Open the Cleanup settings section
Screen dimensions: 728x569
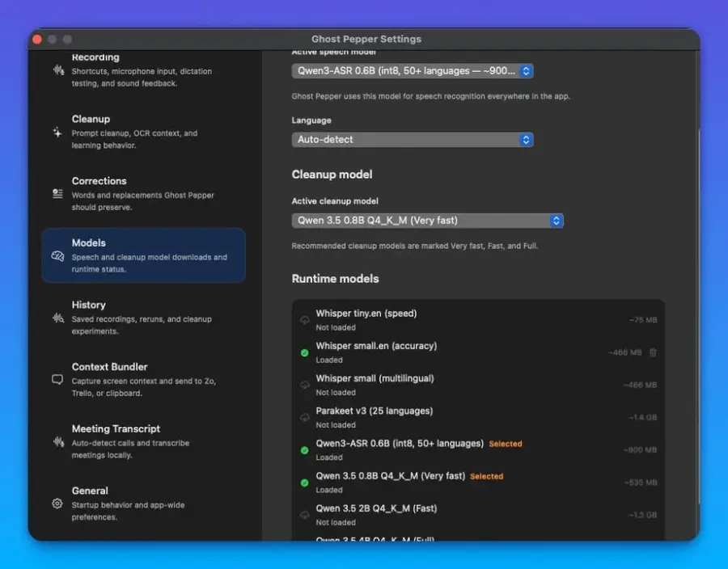[x=143, y=132]
